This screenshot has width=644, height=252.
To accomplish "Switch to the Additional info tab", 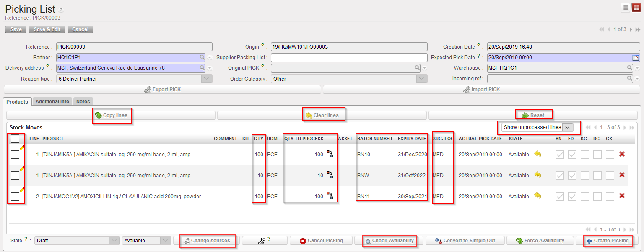I will tap(52, 102).
